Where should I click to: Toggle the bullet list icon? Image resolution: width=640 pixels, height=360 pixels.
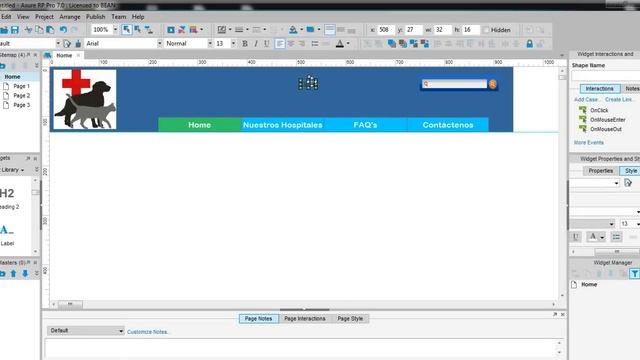[315, 44]
